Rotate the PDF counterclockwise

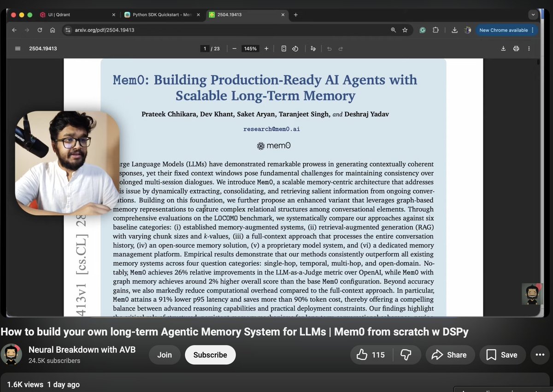tap(295, 48)
